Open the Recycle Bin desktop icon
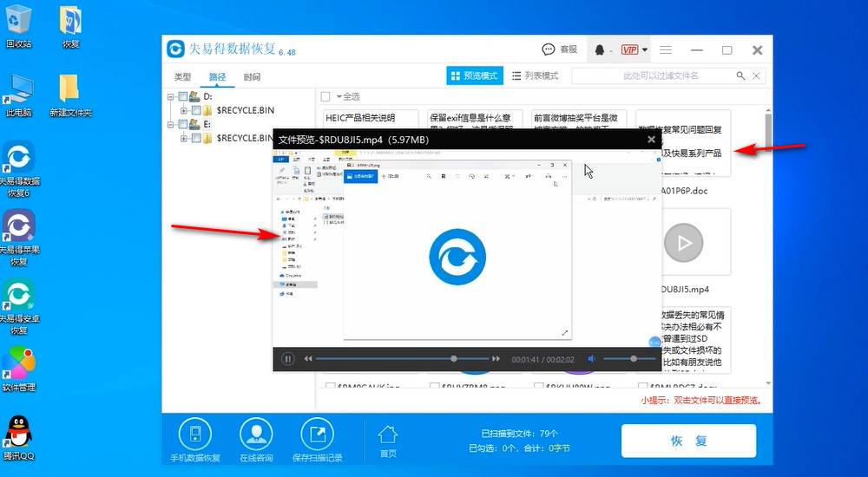868x477 pixels. [x=19, y=26]
